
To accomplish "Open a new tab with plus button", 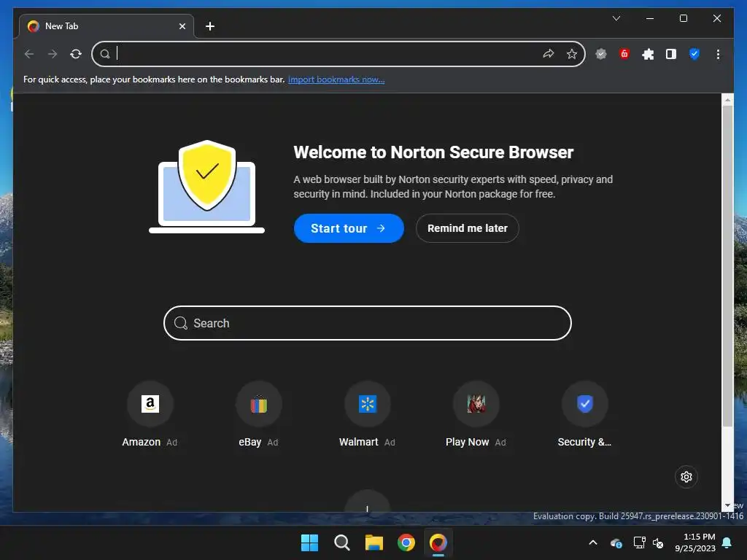I will [x=209, y=26].
